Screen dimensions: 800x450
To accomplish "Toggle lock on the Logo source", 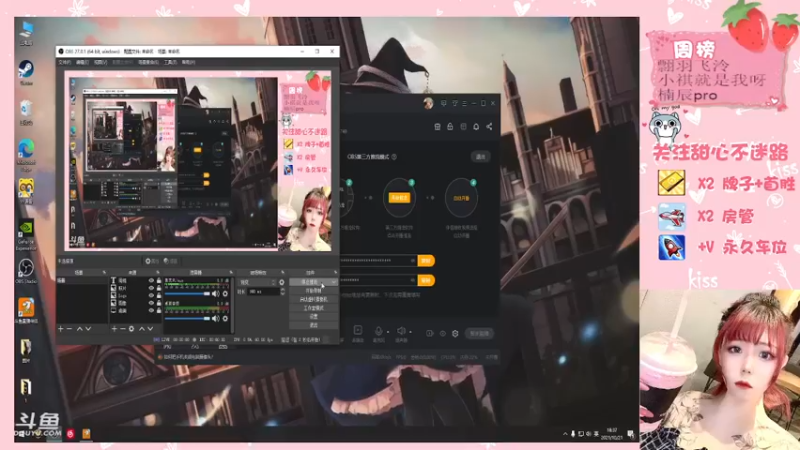I will (159, 295).
